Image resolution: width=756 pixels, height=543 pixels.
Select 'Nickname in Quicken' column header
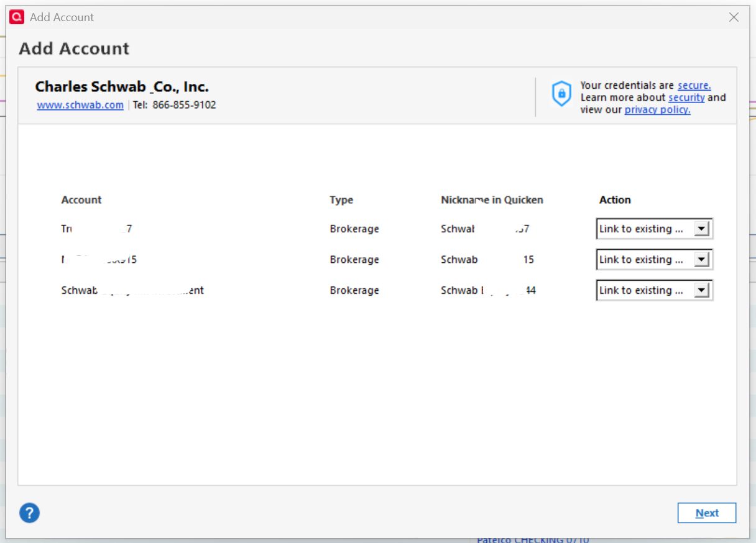pyautogui.click(x=492, y=200)
